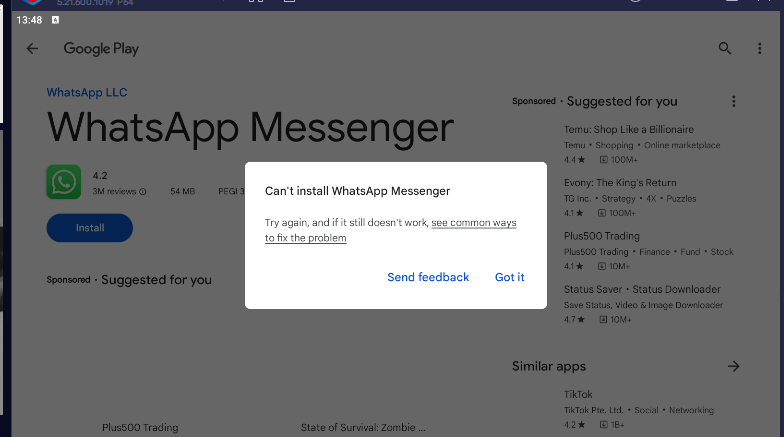Click the 54 MB size label

coord(182,192)
